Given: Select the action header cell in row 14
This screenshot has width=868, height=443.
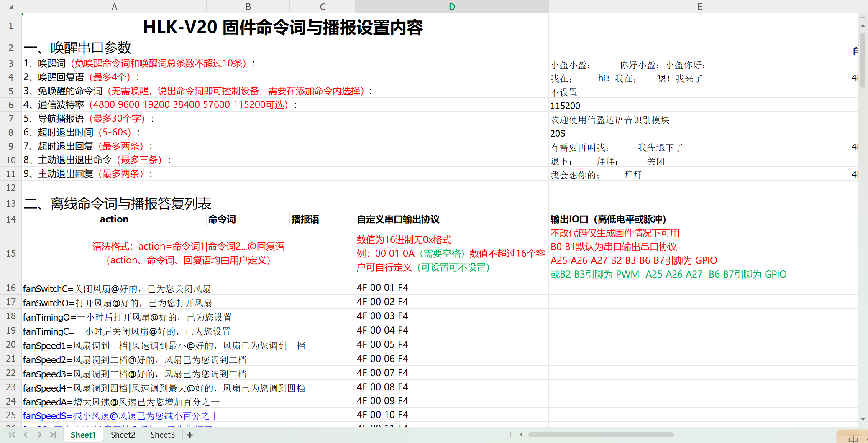Looking at the screenshot, I should click(x=114, y=219).
